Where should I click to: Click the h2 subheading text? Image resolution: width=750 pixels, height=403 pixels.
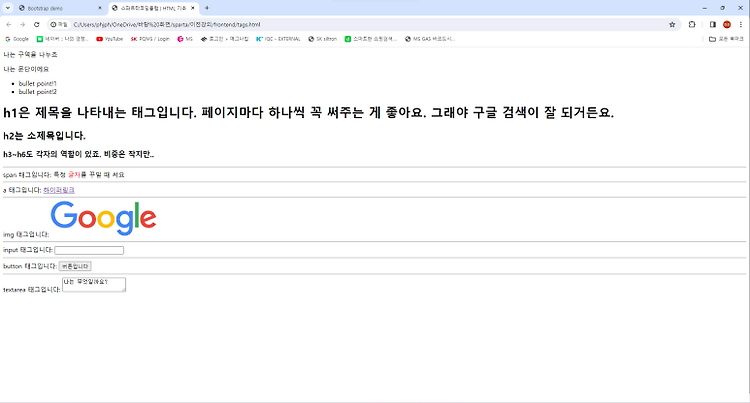(x=44, y=136)
